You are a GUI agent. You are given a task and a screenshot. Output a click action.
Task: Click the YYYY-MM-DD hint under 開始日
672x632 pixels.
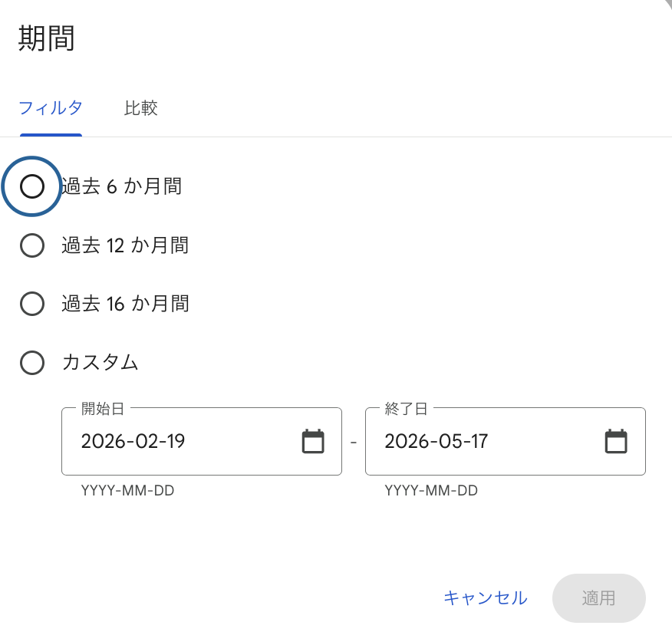pos(127,491)
